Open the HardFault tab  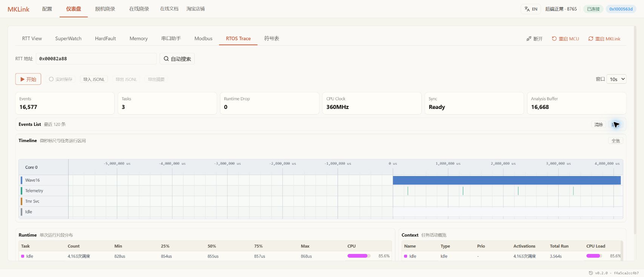pos(106,38)
